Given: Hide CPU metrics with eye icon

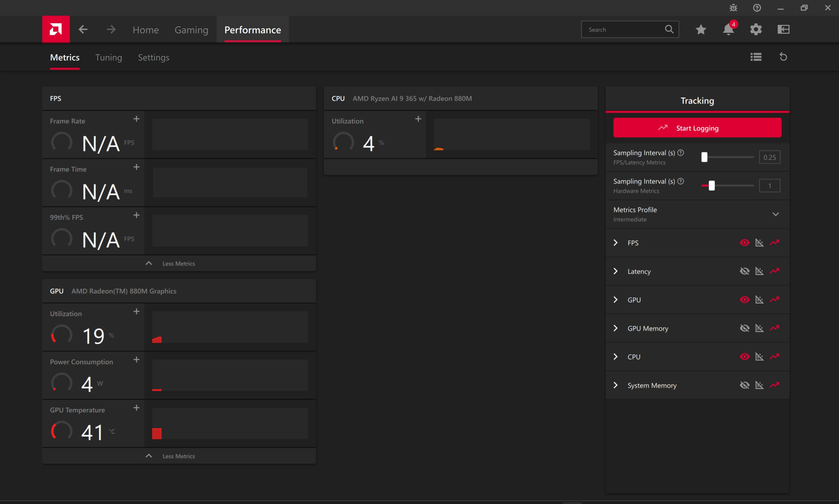Looking at the screenshot, I should [744, 357].
